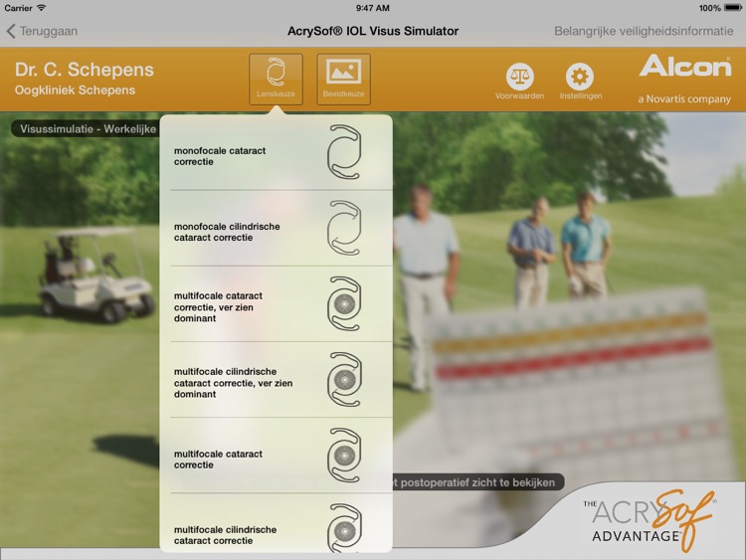Click lens icon for multifocale cataract, ver zien dominant
Viewport: 746px width, 560px height.
click(344, 303)
